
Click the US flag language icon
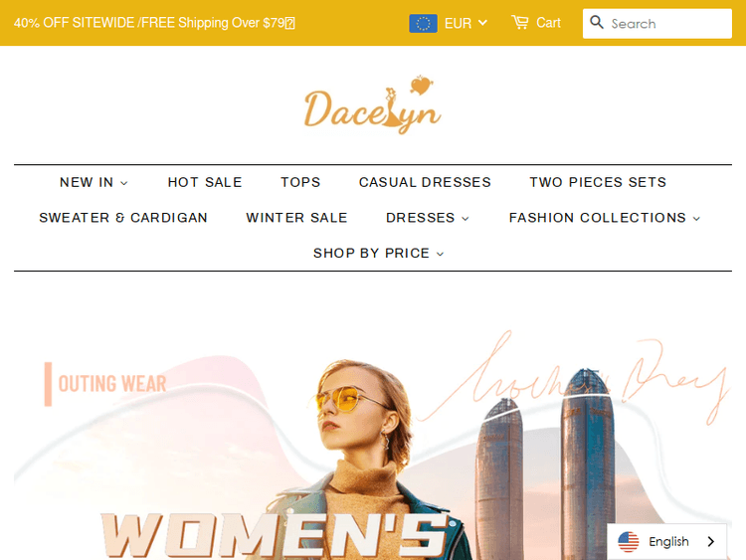[628, 541]
